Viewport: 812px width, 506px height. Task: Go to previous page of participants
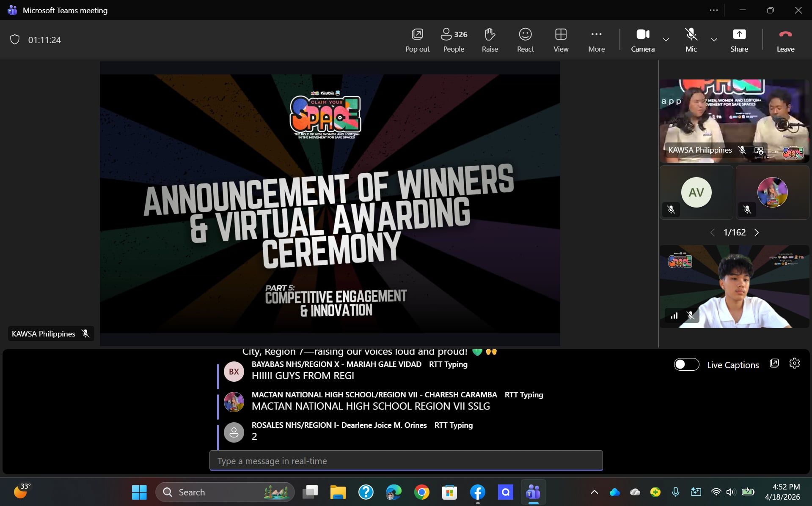click(x=713, y=232)
